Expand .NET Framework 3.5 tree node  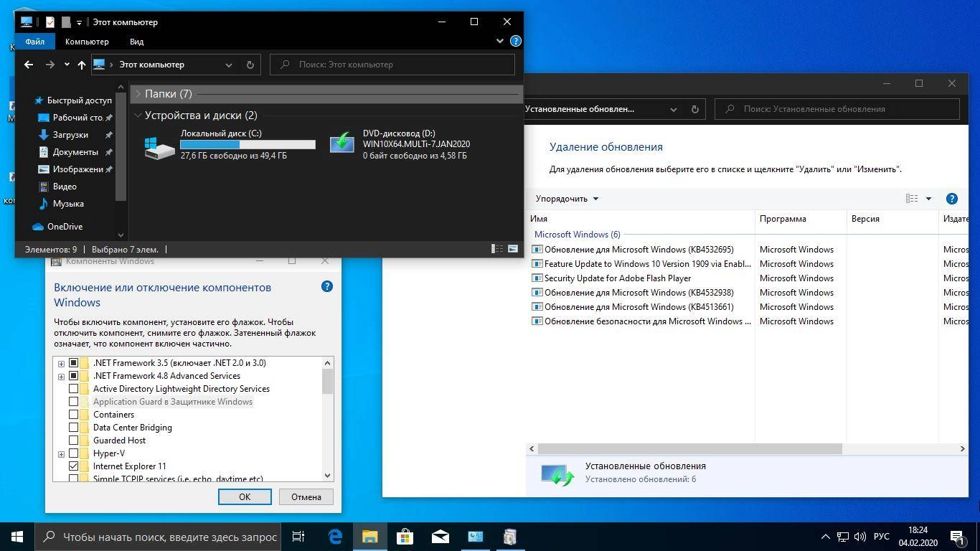tap(61, 364)
